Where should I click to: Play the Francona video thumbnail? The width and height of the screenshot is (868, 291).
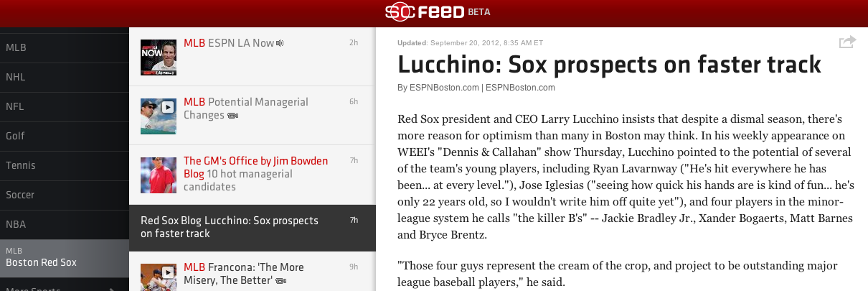pyautogui.click(x=159, y=277)
